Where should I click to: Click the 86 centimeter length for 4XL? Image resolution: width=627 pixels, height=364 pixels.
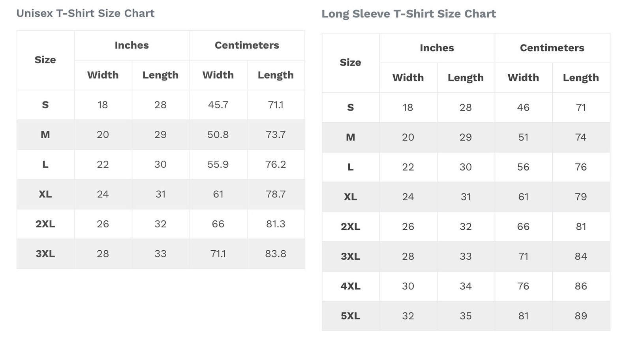(581, 286)
